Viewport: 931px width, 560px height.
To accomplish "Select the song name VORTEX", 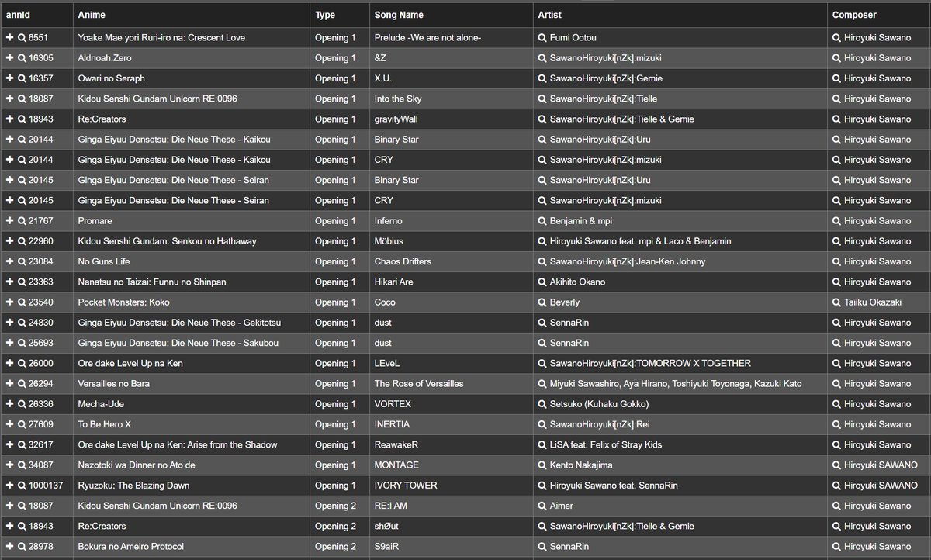I will pyautogui.click(x=393, y=404).
